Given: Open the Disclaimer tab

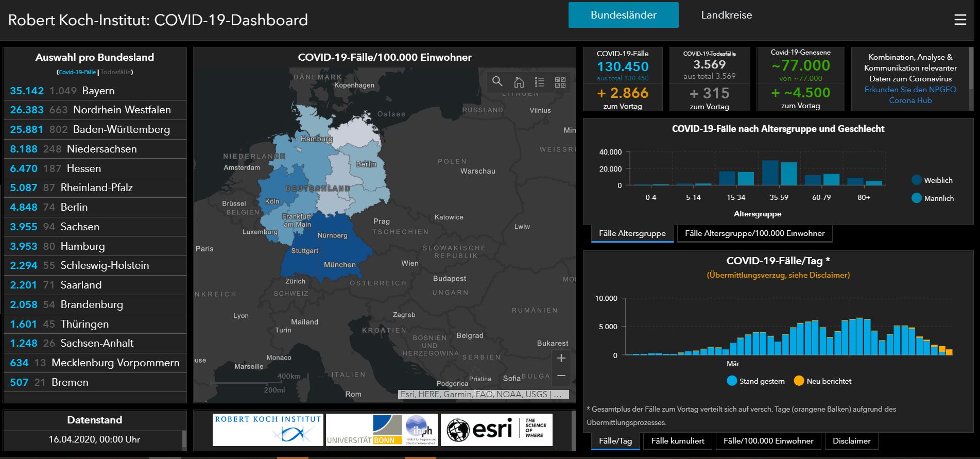Looking at the screenshot, I should [851, 441].
